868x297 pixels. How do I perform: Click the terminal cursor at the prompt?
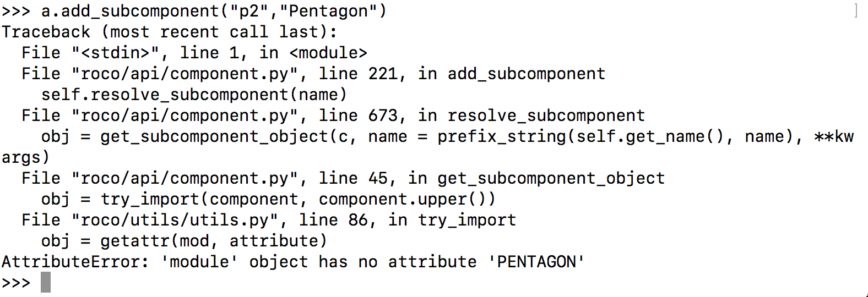[46, 282]
